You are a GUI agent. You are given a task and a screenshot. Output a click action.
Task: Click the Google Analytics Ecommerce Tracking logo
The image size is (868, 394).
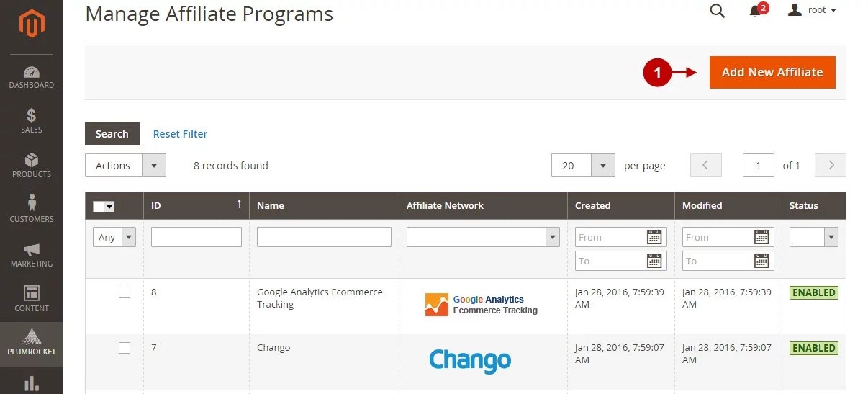pos(482,305)
